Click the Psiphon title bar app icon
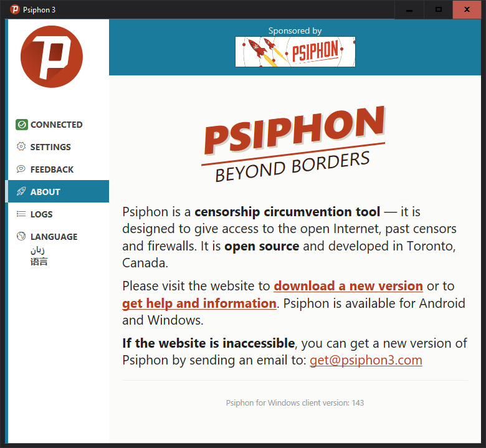The height and width of the screenshot is (448, 486). pos(14,9)
